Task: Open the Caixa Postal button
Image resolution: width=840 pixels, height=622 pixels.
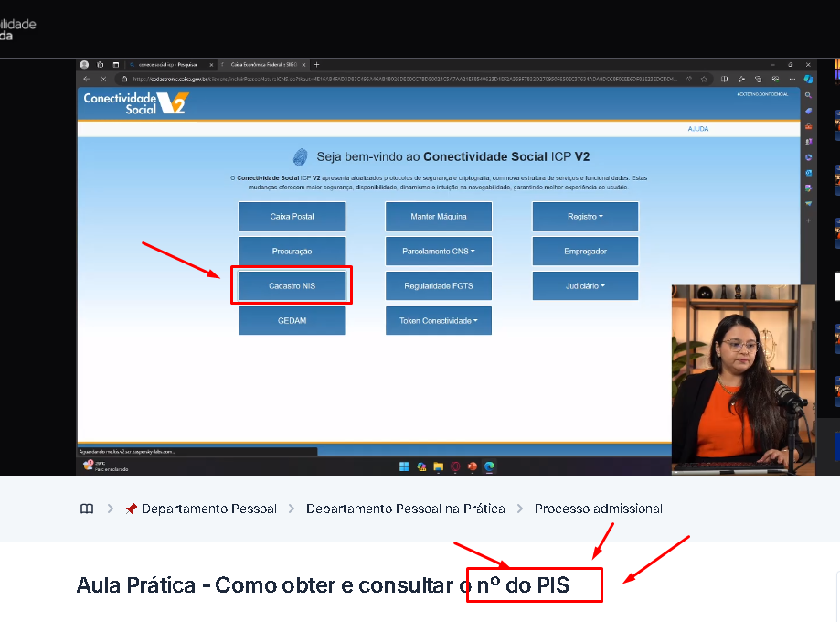Action: pyautogui.click(x=292, y=216)
